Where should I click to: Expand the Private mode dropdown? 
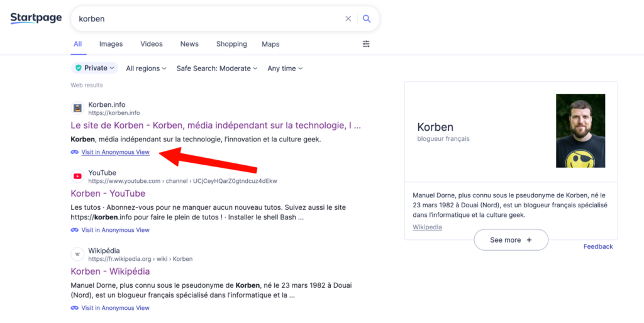94,68
